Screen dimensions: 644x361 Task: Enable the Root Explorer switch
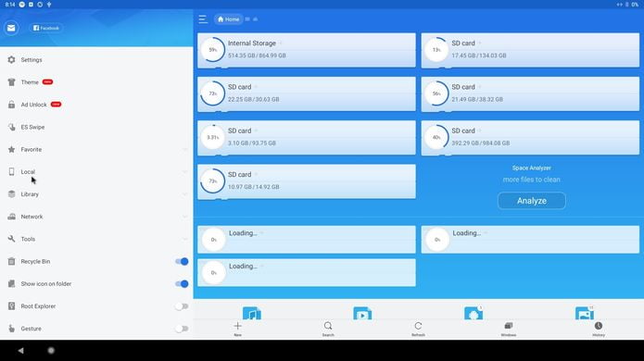click(x=182, y=306)
